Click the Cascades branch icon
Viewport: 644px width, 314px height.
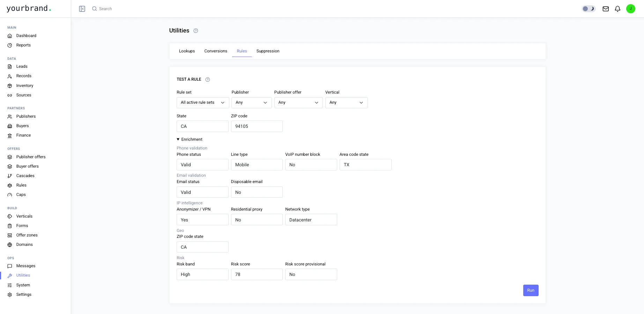pos(10,176)
